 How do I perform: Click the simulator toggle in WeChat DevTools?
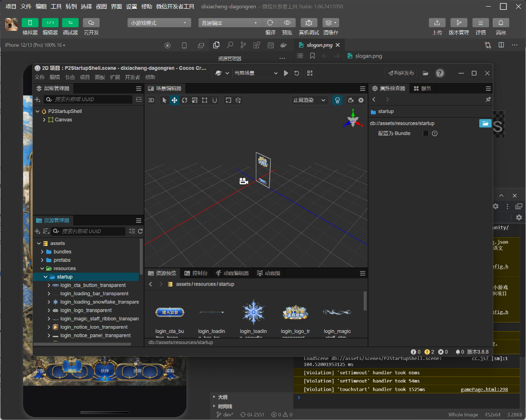pos(30,23)
